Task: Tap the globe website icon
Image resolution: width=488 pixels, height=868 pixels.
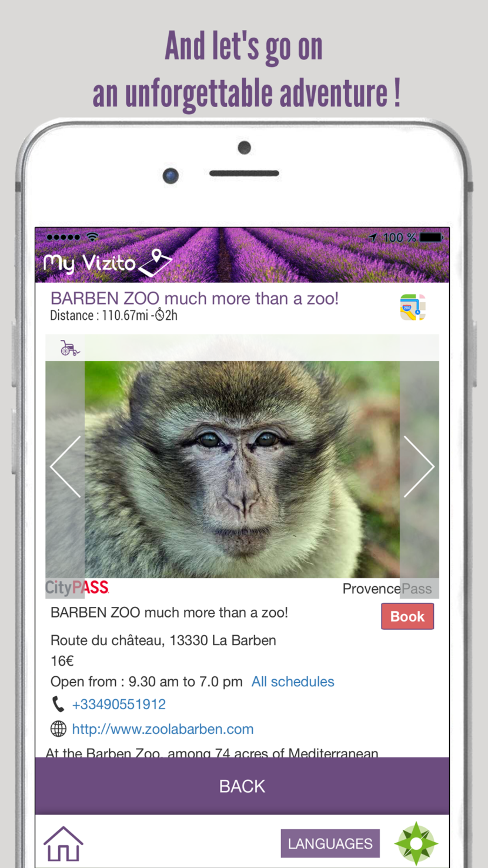Action: [58, 729]
